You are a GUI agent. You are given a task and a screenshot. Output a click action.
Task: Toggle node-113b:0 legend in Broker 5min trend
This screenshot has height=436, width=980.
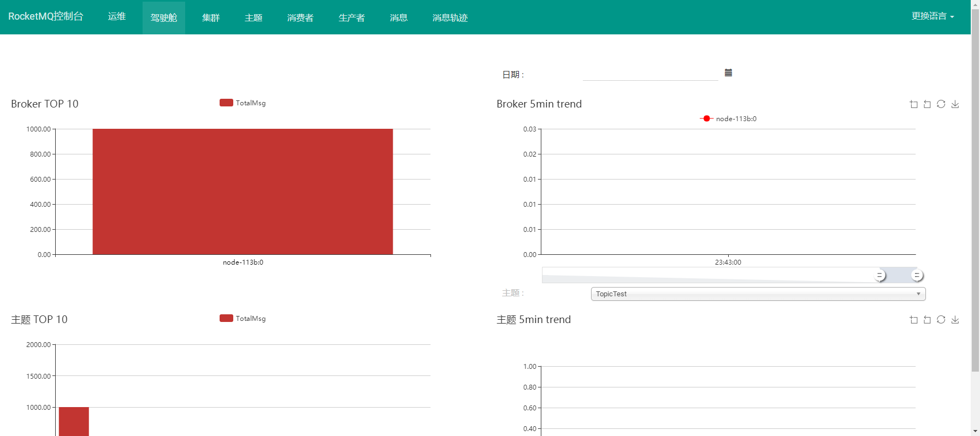coord(728,118)
